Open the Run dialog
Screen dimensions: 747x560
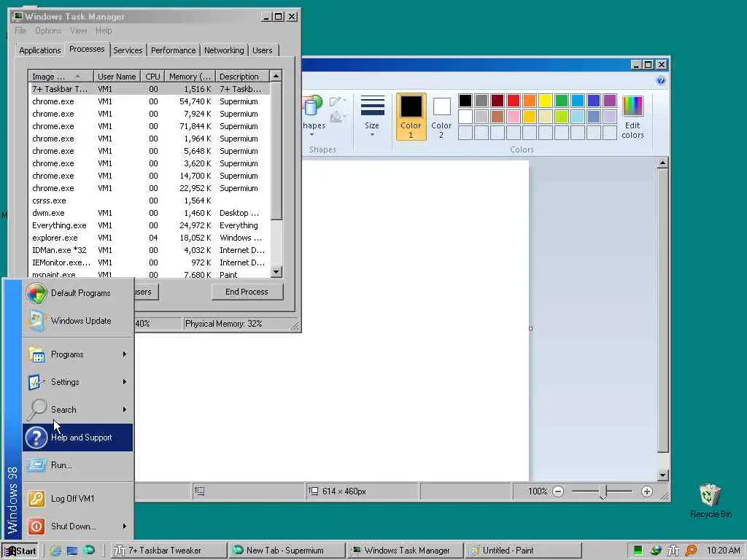[77, 465]
